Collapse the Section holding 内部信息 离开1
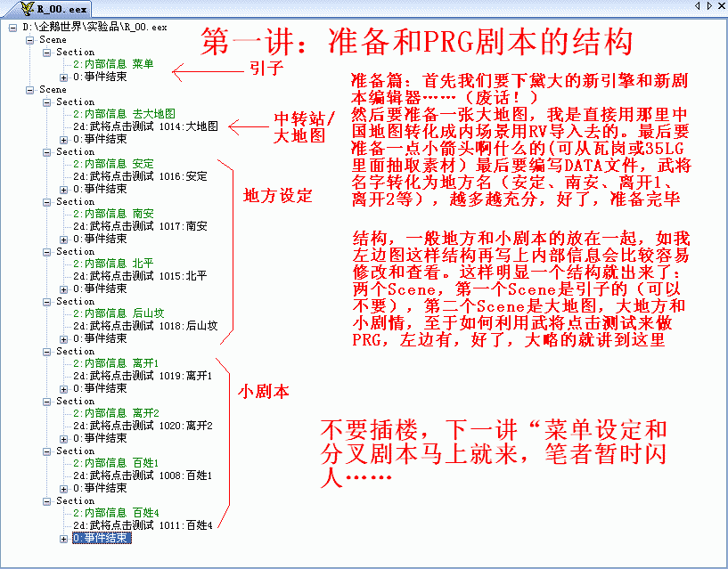This screenshot has width=728, height=569. click(47, 352)
